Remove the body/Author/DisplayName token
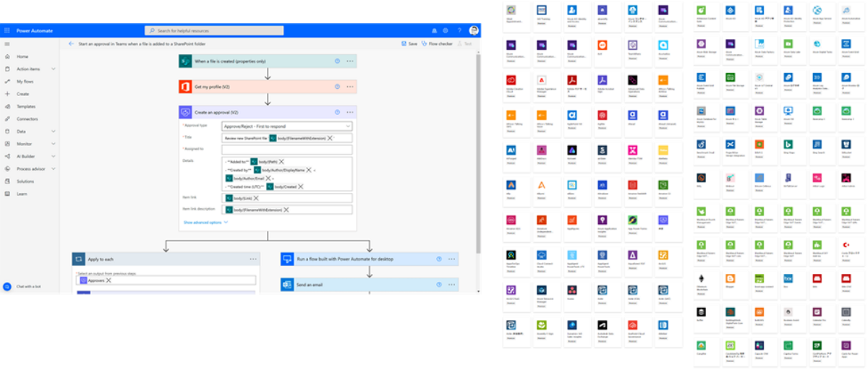This screenshot has height=370, width=868. pyautogui.click(x=308, y=170)
